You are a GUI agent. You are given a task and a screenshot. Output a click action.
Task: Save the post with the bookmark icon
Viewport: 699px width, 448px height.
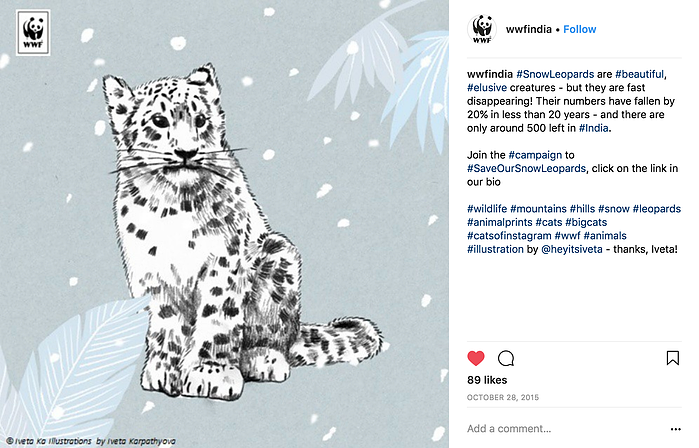pyautogui.click(x=673, y=358)
